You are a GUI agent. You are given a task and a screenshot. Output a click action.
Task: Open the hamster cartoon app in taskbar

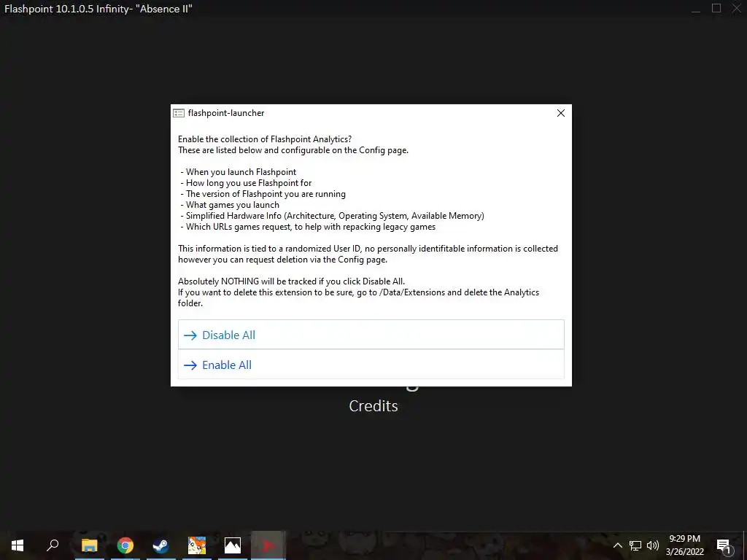[197, 545]
